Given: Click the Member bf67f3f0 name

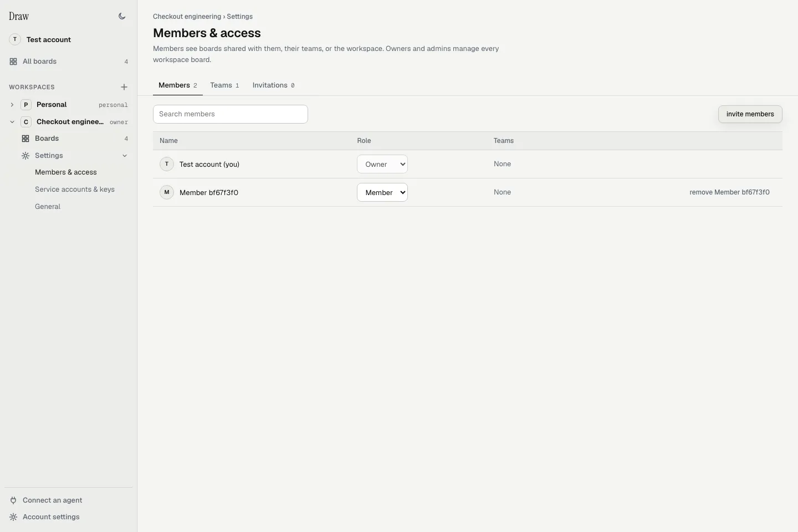Looking at the screenshot, I should (209, 193).
